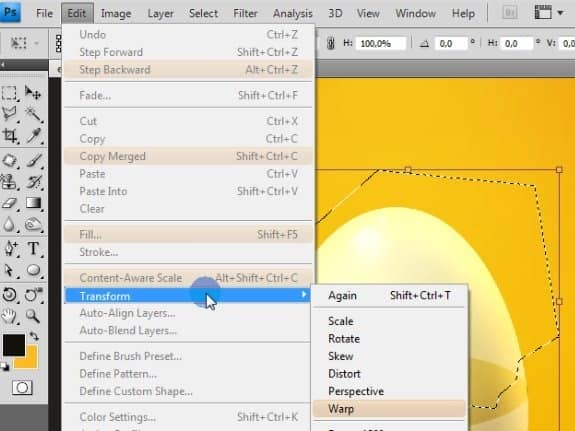Open the Filter menu
Viewport: 575px width, 431px height.
[x=245, y=14]
